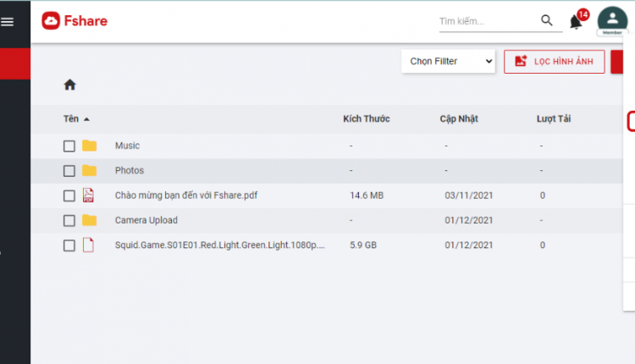Viewport: 635px width, 364px height.
Task: Open the notifications bell icon
Action: click(576, 22)
